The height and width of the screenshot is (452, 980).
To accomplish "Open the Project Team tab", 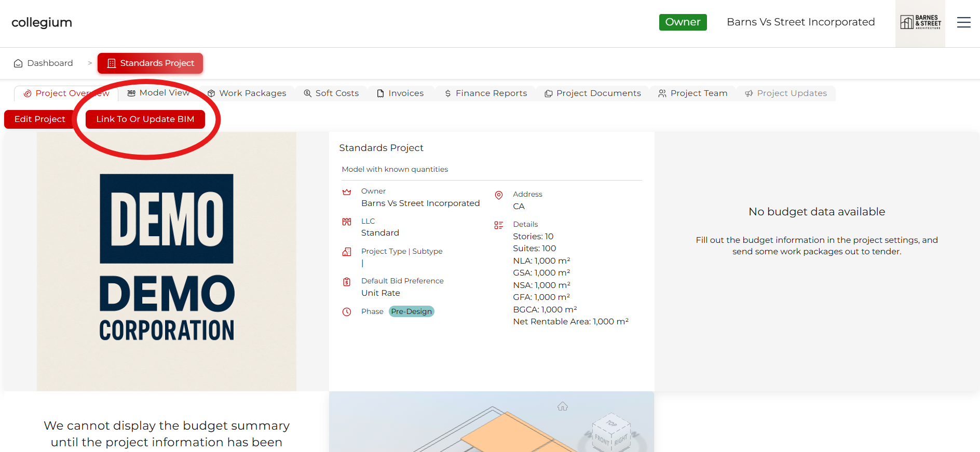I will coord(693,93).
